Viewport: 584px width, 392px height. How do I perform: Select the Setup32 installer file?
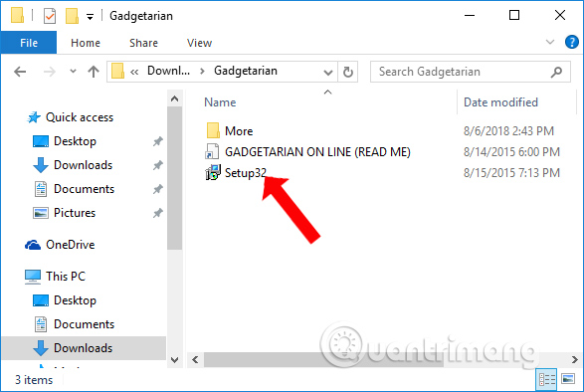coord(236,172)
